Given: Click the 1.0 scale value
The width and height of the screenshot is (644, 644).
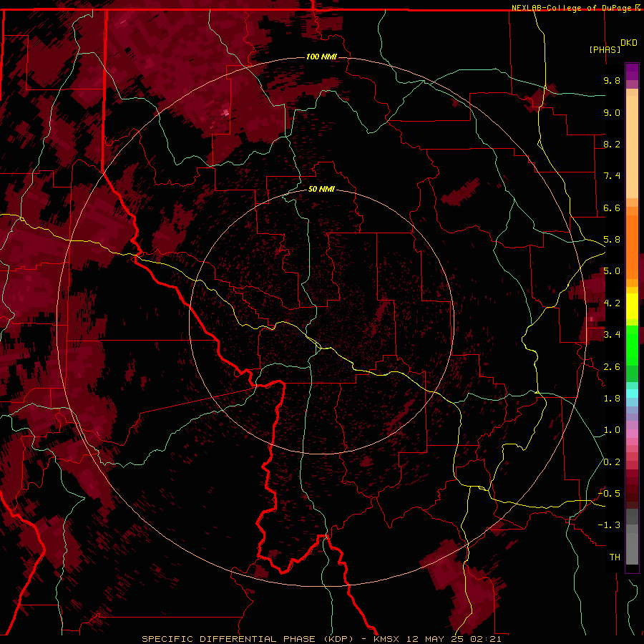Looking at the screenshot, I should point(612,430).
